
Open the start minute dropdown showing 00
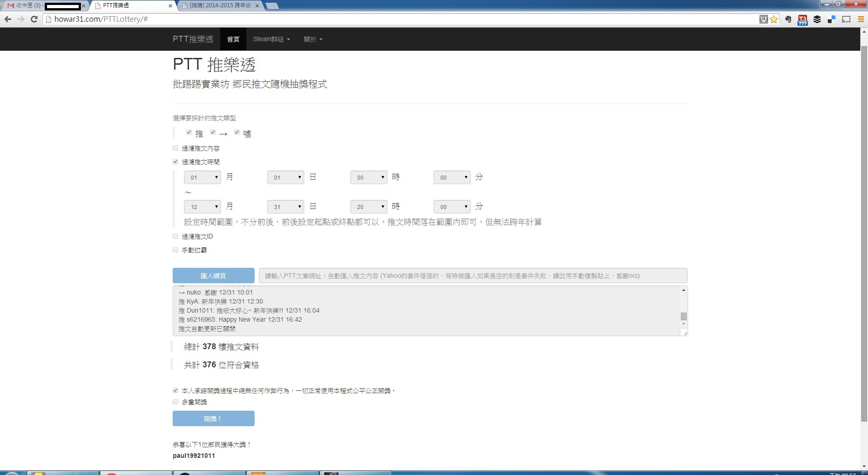point(452,177)
